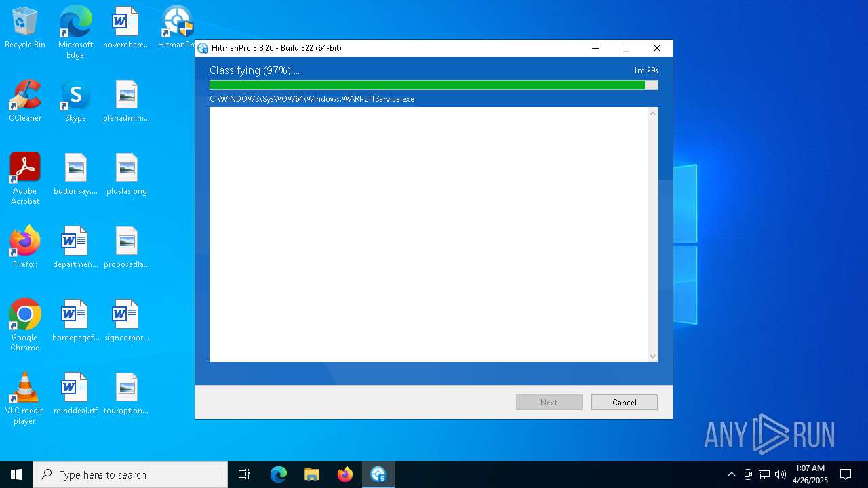Open the tray icon left of the network icon
The height and width of the screenshot is (488, 868).
(x=748, y=474)
